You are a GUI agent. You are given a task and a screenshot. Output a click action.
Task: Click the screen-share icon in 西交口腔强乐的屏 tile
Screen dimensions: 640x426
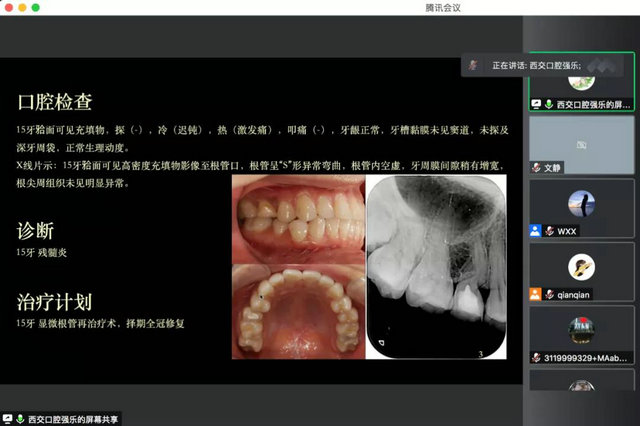pos(536,104)
